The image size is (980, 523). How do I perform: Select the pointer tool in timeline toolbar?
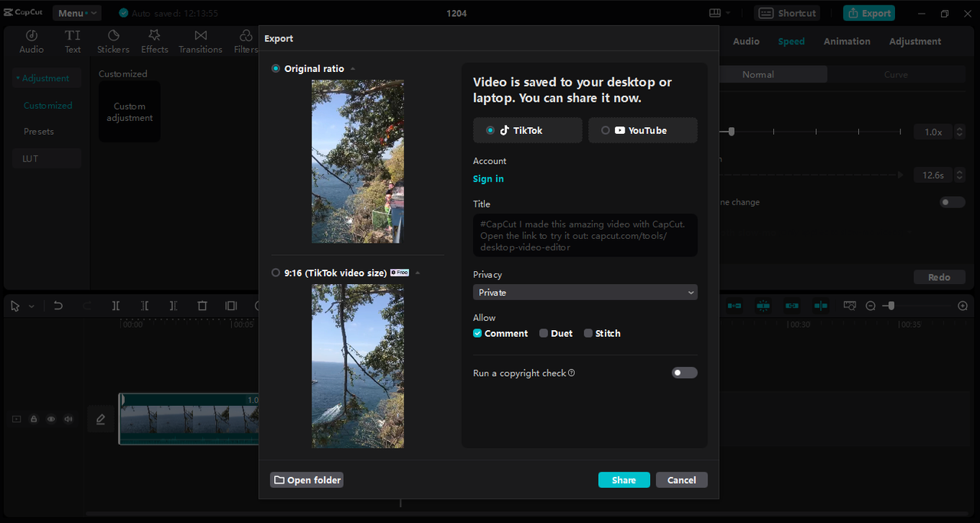pos(15,306)
